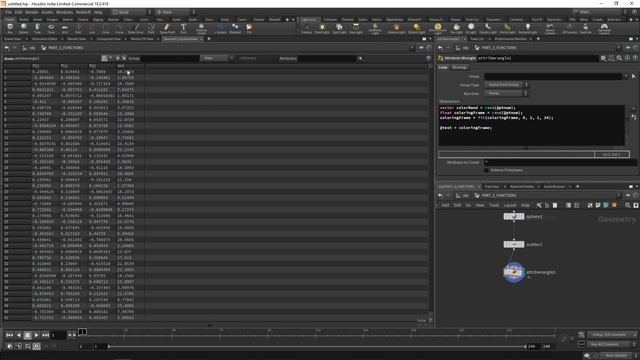Switch to the Scene View tab
Viewport: 640px width, 360px height.
coord(12,39)
